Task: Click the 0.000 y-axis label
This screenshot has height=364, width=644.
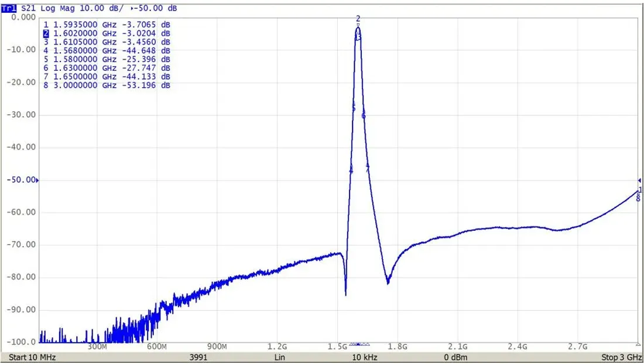Action: pyautogui.click(x=24, y=17)
